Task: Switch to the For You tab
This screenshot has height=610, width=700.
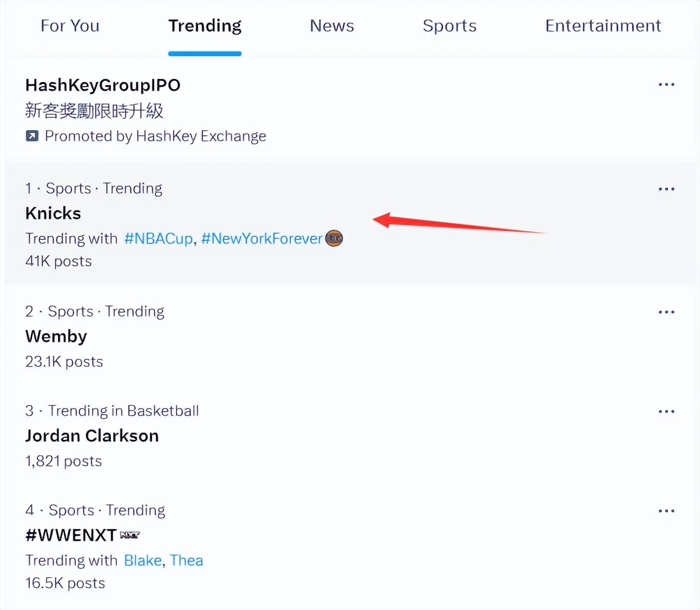Action: [x=70, y=26]
